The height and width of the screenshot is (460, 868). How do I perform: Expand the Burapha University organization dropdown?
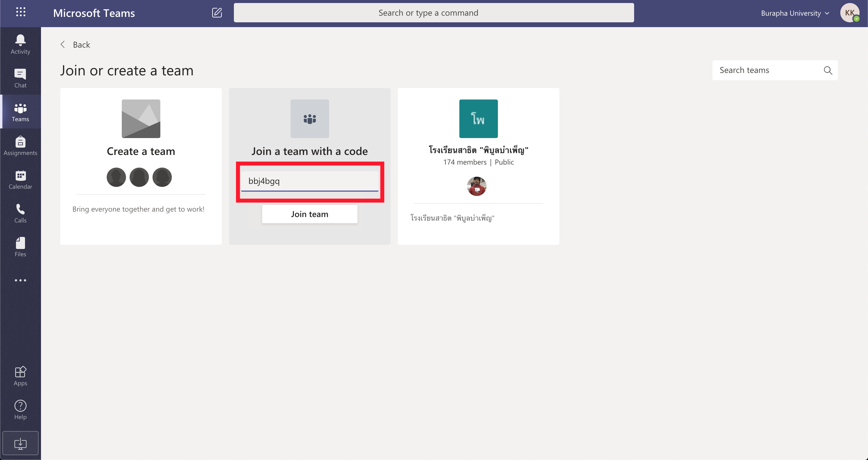(x=795, y=13)
